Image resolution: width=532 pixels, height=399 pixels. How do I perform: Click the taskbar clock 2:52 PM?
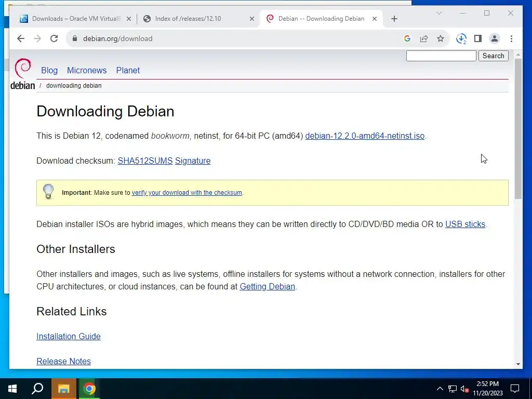pyautogui.click(x=488, y=389)
